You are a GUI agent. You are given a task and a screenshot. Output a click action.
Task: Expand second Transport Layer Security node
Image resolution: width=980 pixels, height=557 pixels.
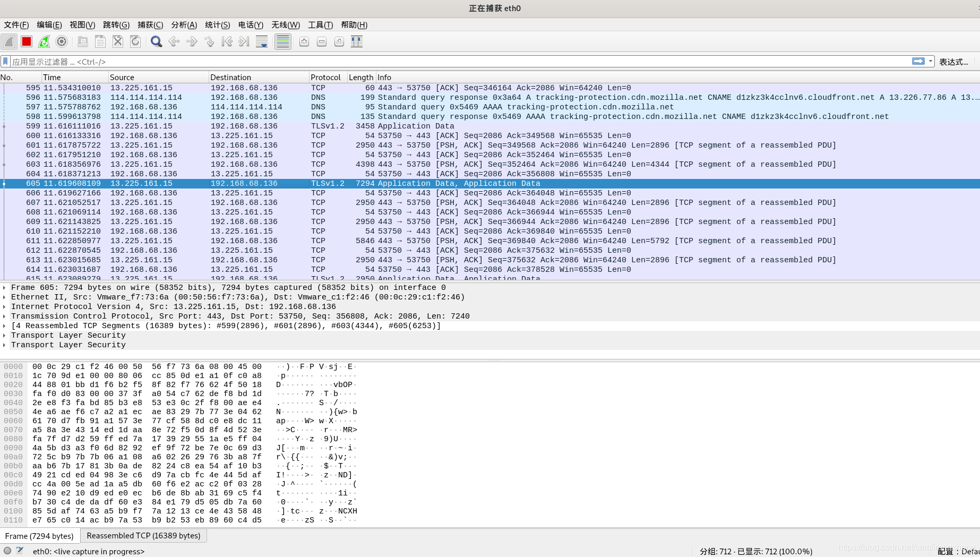click(4, 345)
